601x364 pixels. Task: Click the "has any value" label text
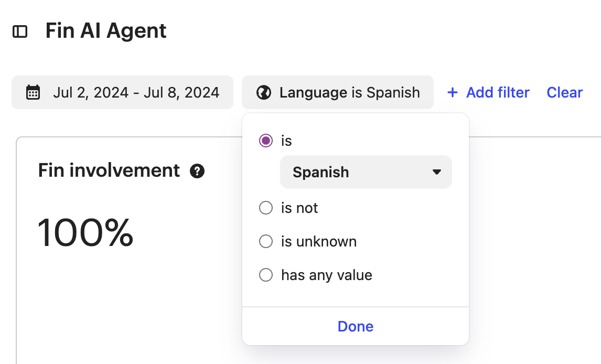(327, 275)
